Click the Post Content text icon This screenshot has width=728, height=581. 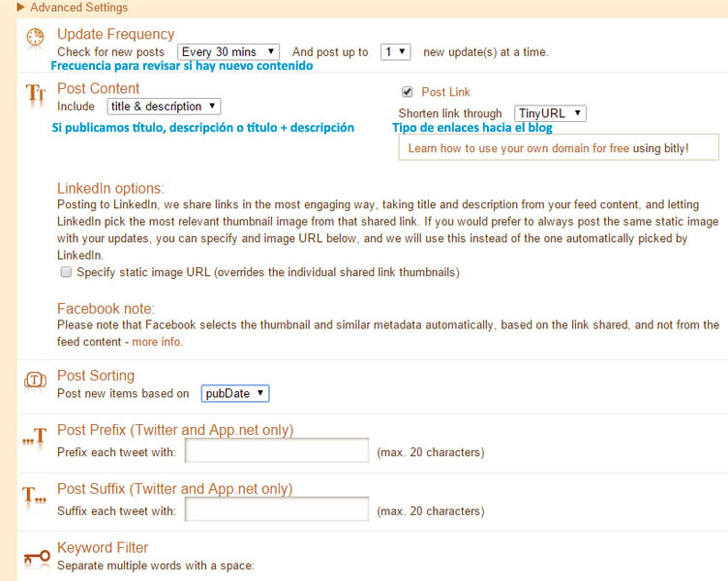pos(35,94)
